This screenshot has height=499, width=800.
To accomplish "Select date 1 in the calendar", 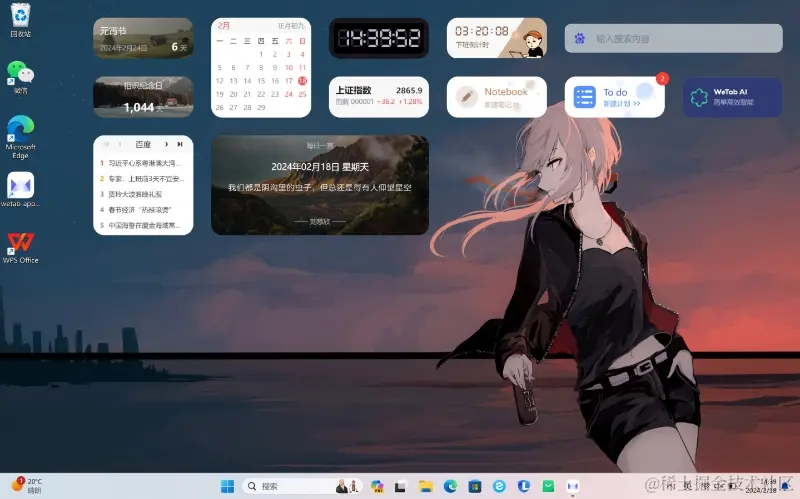I will click(x=261, y=54).
